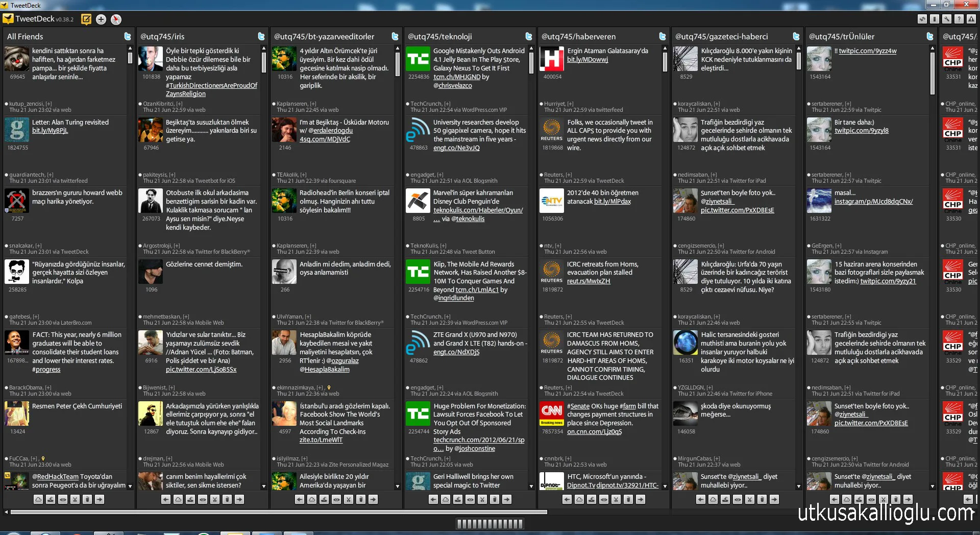Open the compose tweet box icon

tap(86, 19)
